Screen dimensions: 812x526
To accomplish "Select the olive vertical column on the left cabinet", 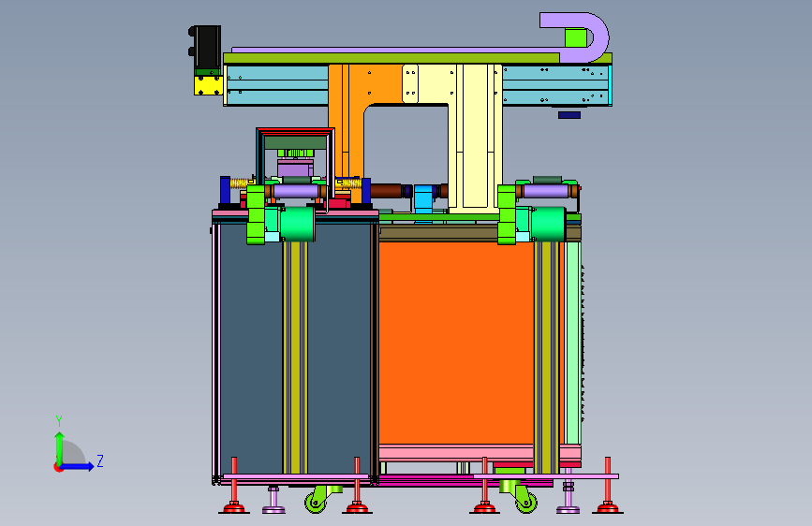I will point(295,358).
